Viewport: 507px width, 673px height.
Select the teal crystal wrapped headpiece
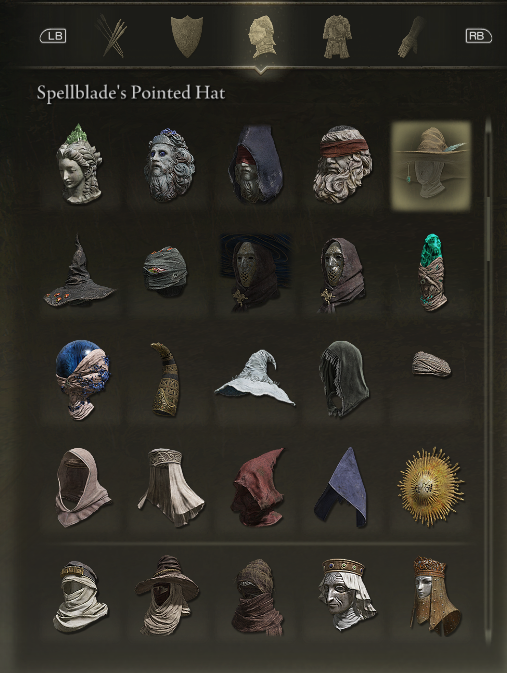pos(432,272)
